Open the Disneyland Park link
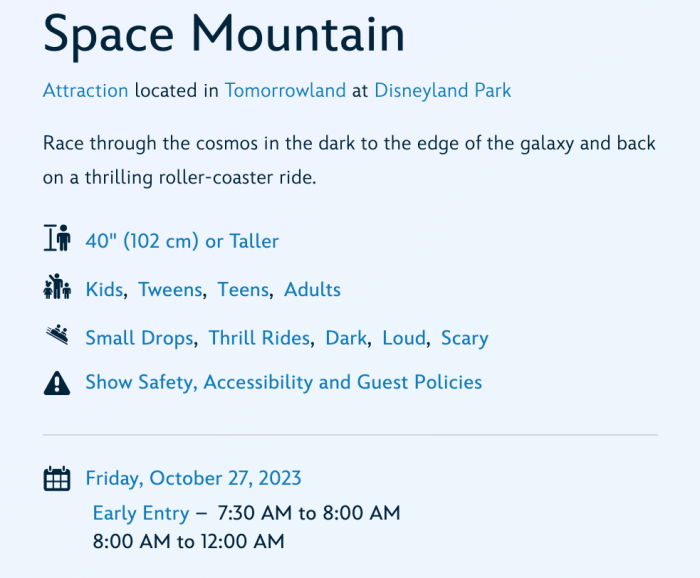Image resolution: width=700 pixels, height=578 pixels. click(x=442, y=91)
